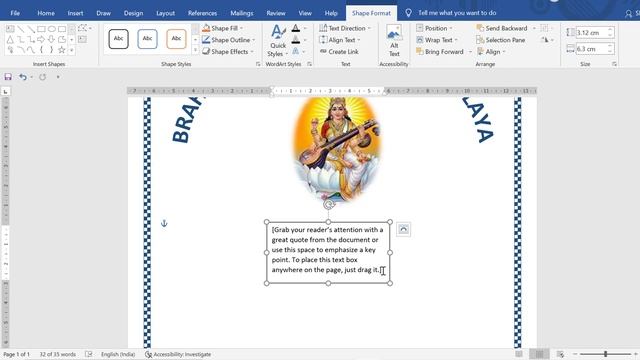Click the Shape Outline pen icon

point(206,40)
